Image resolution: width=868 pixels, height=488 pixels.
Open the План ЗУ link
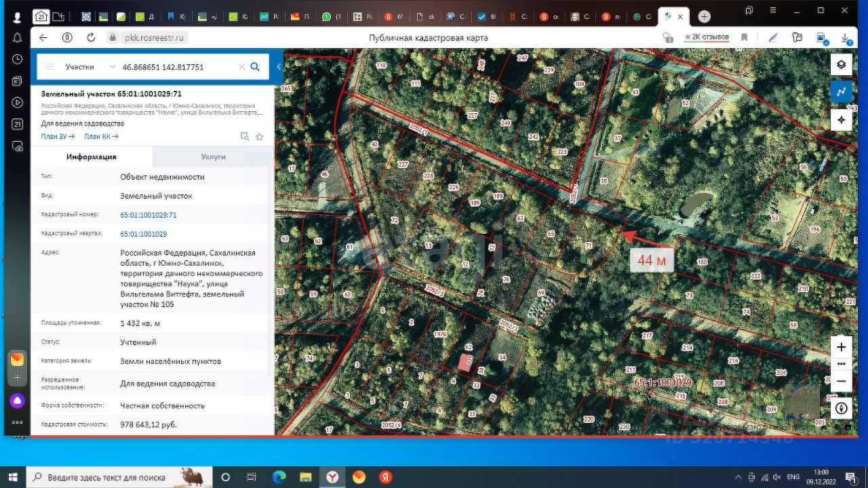point(58,136)
